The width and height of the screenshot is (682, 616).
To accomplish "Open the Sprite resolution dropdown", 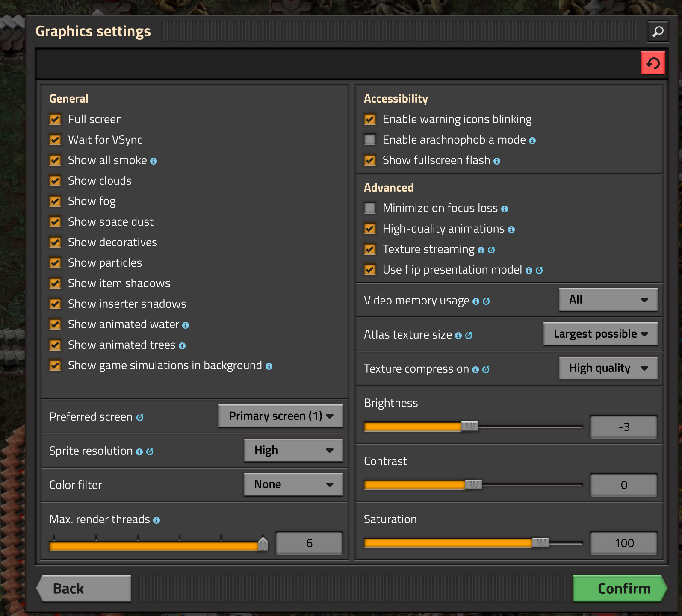I will (x=293, y=450).
